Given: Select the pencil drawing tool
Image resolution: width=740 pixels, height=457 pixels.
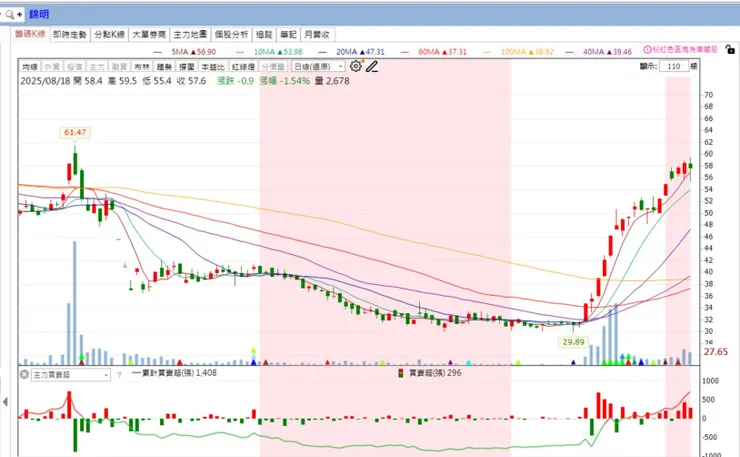Looking at the screenshot, I should click(372, 67).
